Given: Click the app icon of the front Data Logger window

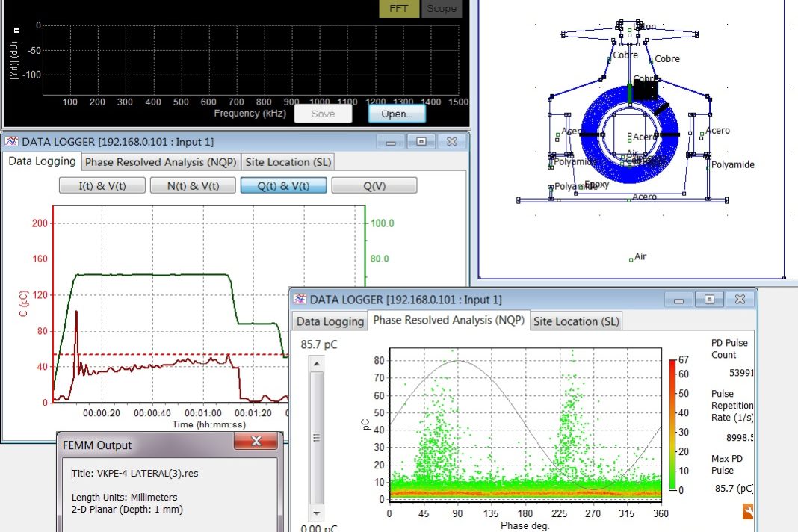Looking at the screenshot, I should [x=300, y=300].
